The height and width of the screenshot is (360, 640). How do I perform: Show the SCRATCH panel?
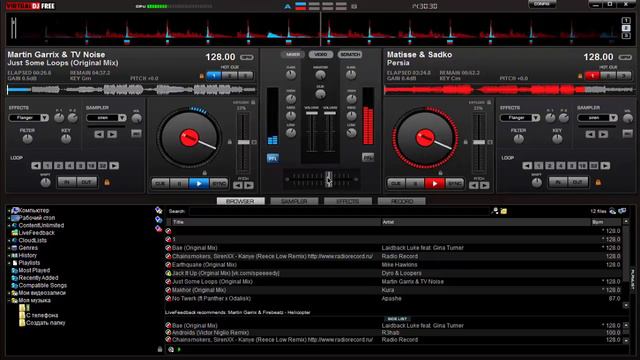(x=350, y=54)
